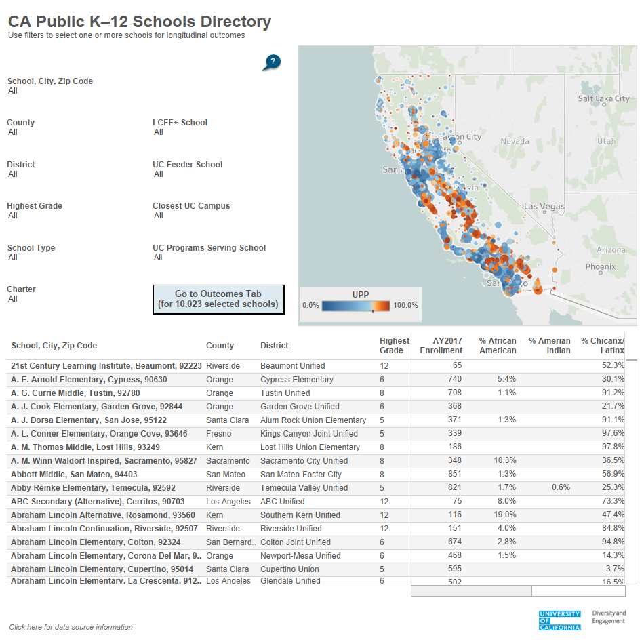Screen dimensions: 644x644
Task: Click the UPP color gradient legend
Action: [357, 306]
